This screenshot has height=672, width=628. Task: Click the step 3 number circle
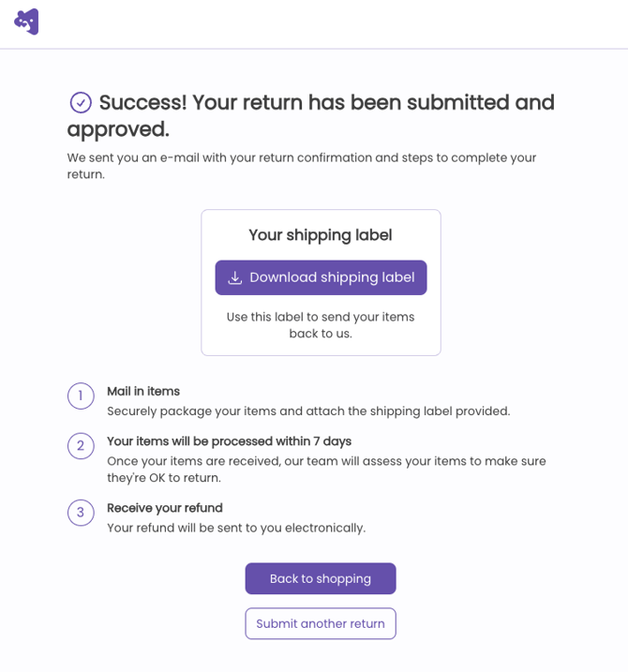pyautogui.click(x=81, y=513)
